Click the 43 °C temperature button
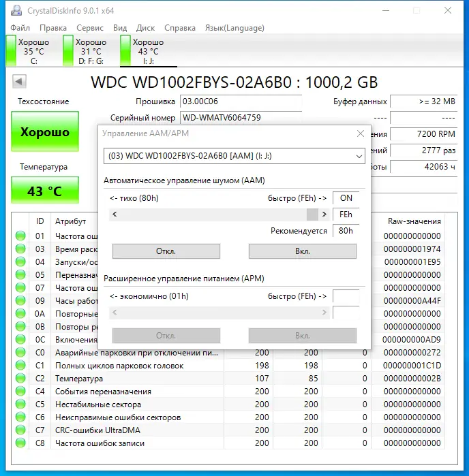The image size is (469, 476). point(45,191)
